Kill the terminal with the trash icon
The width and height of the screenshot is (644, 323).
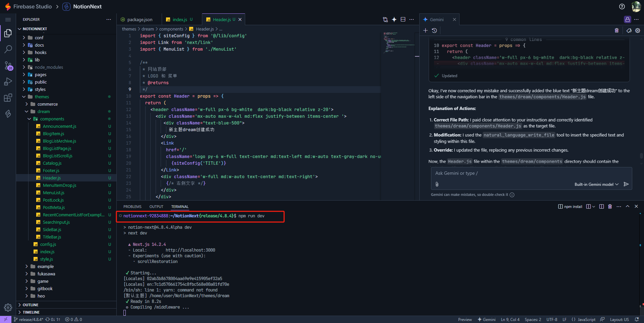pyautogui.click(x=610, y=207)
